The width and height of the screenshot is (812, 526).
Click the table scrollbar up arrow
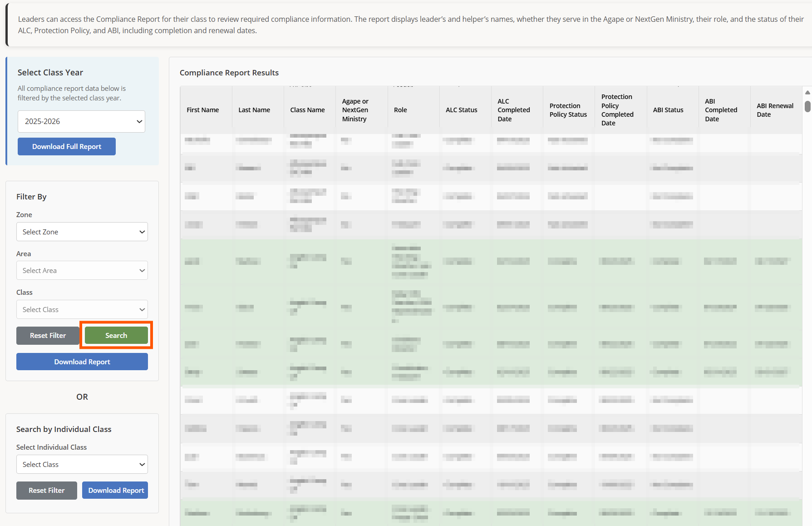click(x=807, y=92)
